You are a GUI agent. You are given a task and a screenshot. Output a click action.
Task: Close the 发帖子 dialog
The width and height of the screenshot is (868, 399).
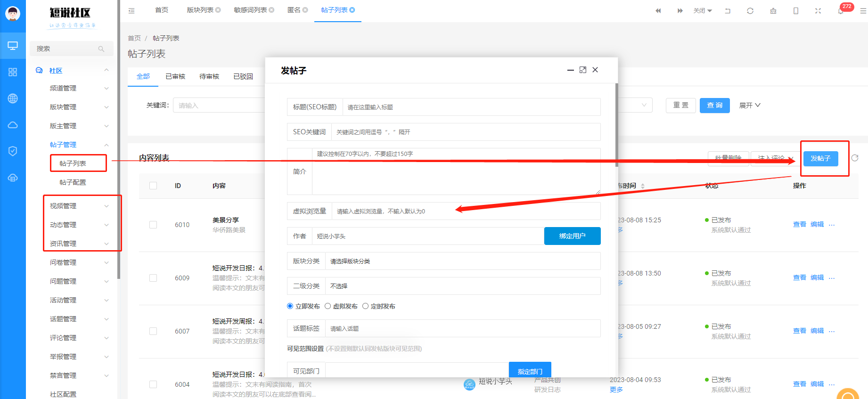pyautogui.click(x=595, y=70)
